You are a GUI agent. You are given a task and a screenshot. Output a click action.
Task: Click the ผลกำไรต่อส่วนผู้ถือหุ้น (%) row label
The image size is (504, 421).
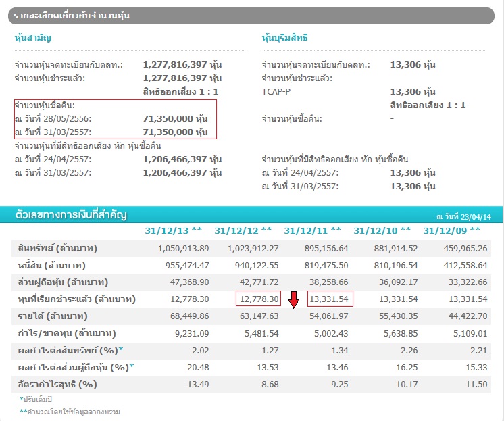click(76, 368)
